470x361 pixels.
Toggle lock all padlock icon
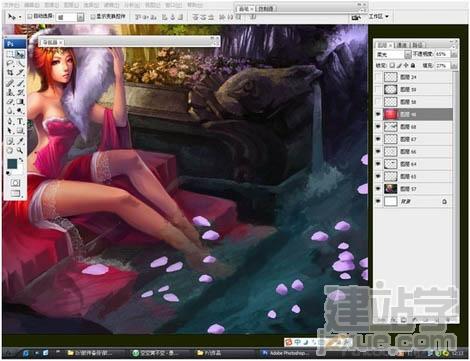click(413, 65)
